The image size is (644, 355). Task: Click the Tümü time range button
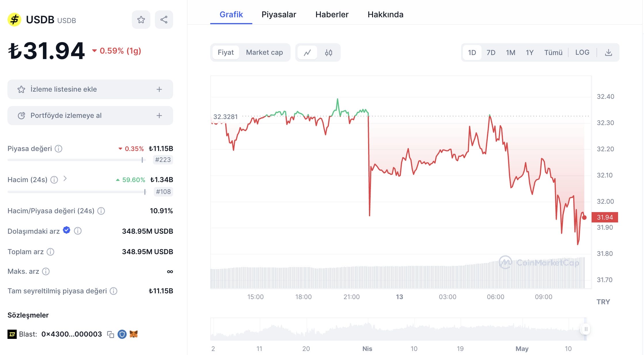click(x=553, y=52)
